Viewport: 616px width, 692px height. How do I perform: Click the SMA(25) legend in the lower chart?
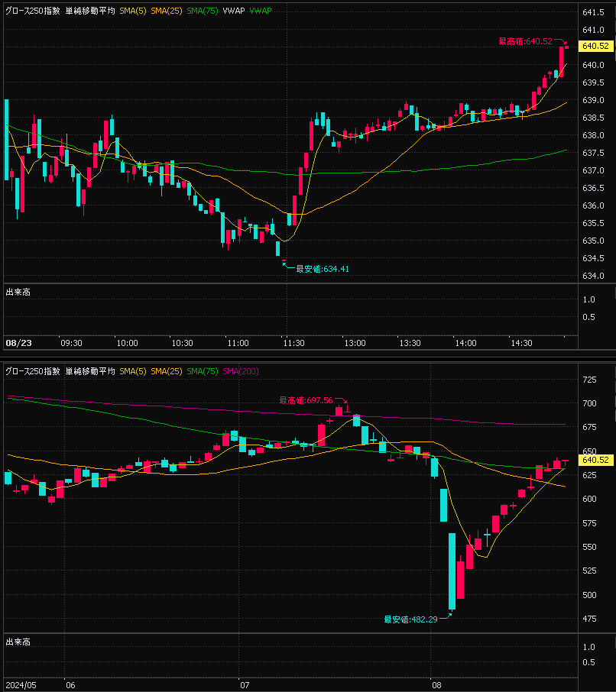click(167, 372)
